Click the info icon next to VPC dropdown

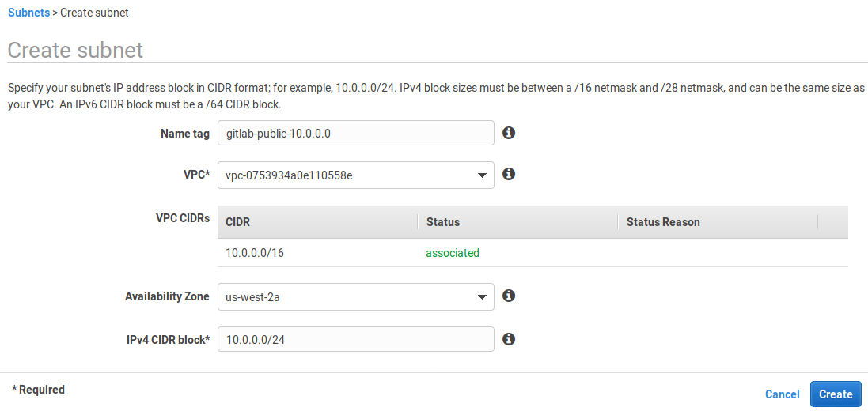click(510, 174)
